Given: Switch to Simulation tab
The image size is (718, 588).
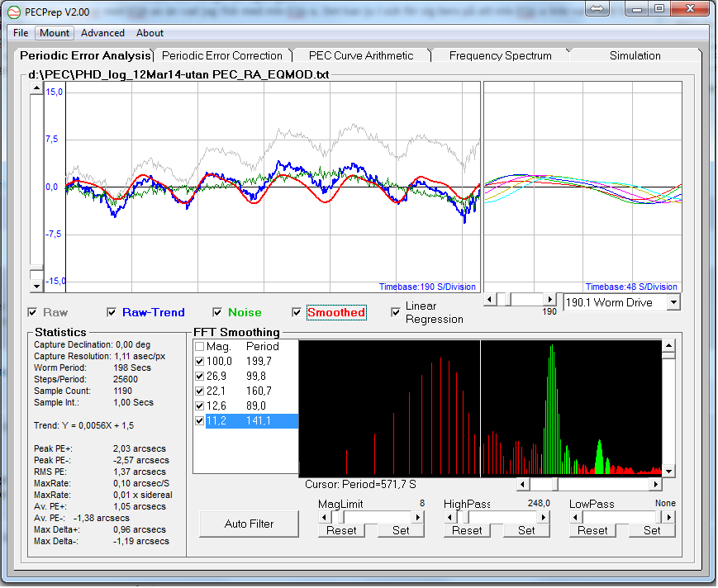Looking at the screenshot, I should coord(635,56).
